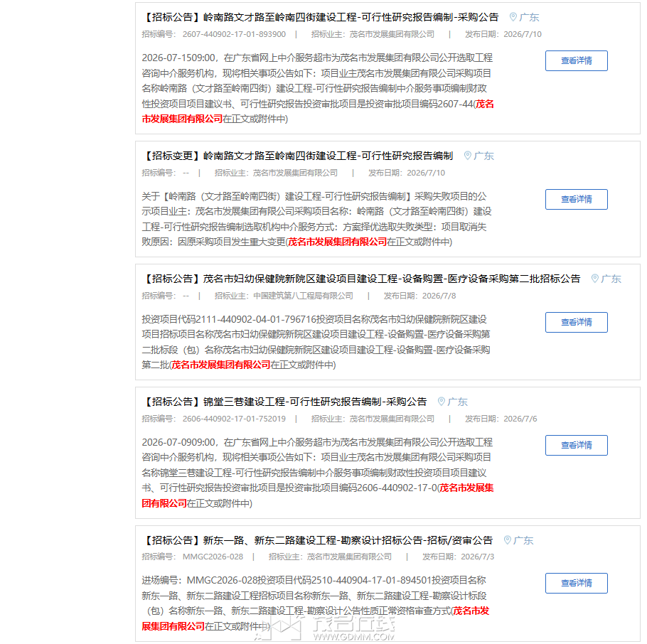Click 查看详情 for 妇幼保健院 医疗设备采购 listing
Image resolution: width=647 pixels, height=644 pixels.
pyautogui.click(x=576, y=322)
